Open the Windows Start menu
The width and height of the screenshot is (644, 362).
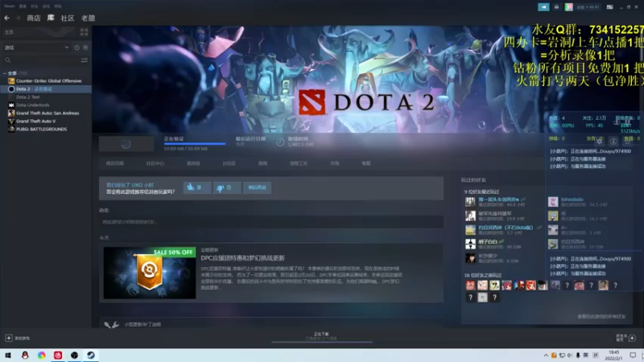(8, 356)
